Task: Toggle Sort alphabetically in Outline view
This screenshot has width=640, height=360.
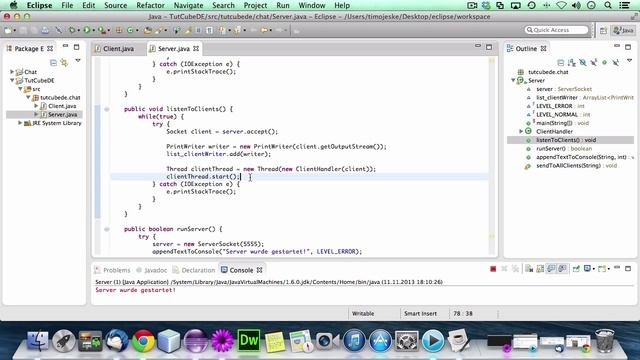Action: click(571, 62)
